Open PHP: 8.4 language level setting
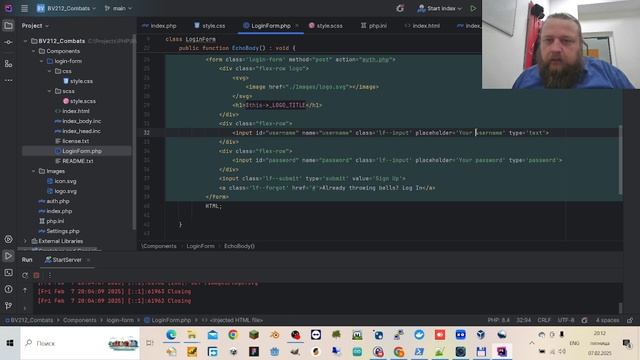 [x=498, y=320]
